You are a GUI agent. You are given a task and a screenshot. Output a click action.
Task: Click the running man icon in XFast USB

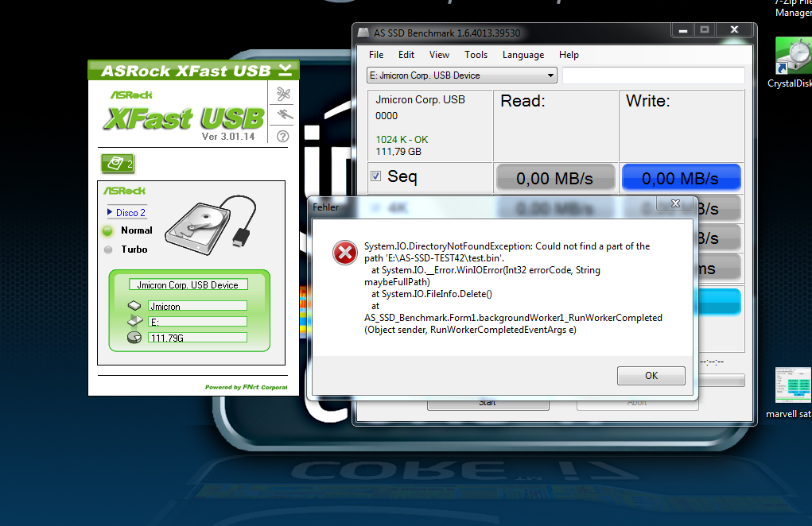283,115
